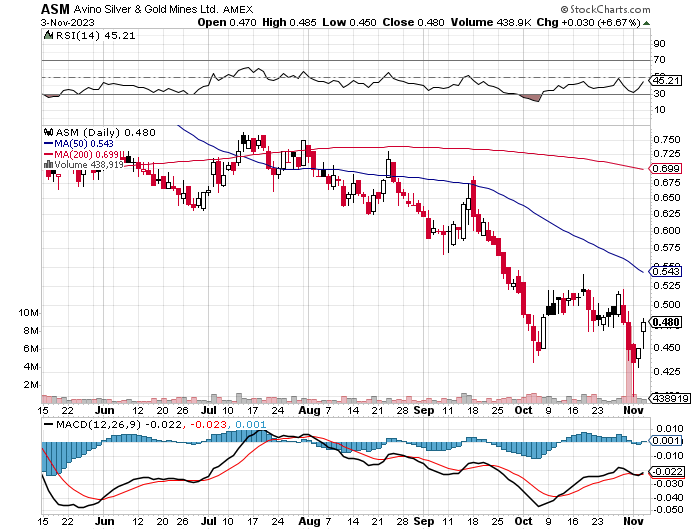700x530 pixels.
Task: Click the AMEX exchange label
Action: [238, 9]
